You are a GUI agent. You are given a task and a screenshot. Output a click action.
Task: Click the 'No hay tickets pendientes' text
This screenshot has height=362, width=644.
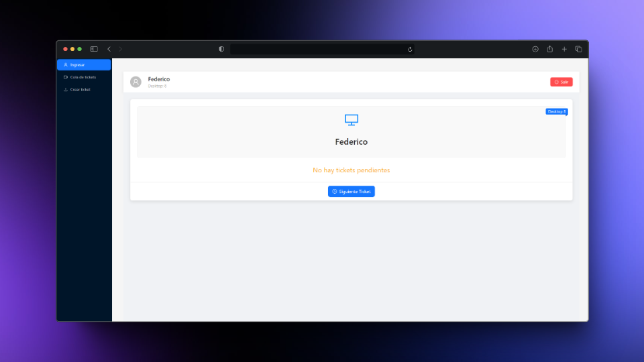352,170
